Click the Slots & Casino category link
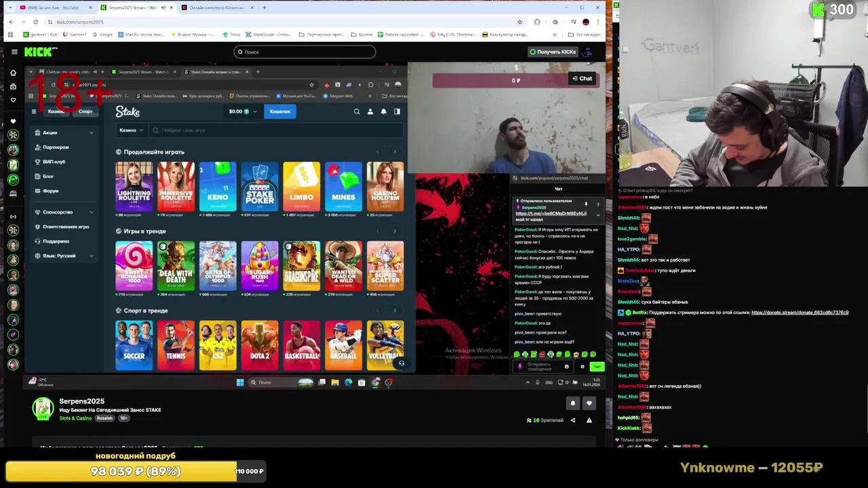This screenshot has width=868, height=488. [x=75, y=418]
